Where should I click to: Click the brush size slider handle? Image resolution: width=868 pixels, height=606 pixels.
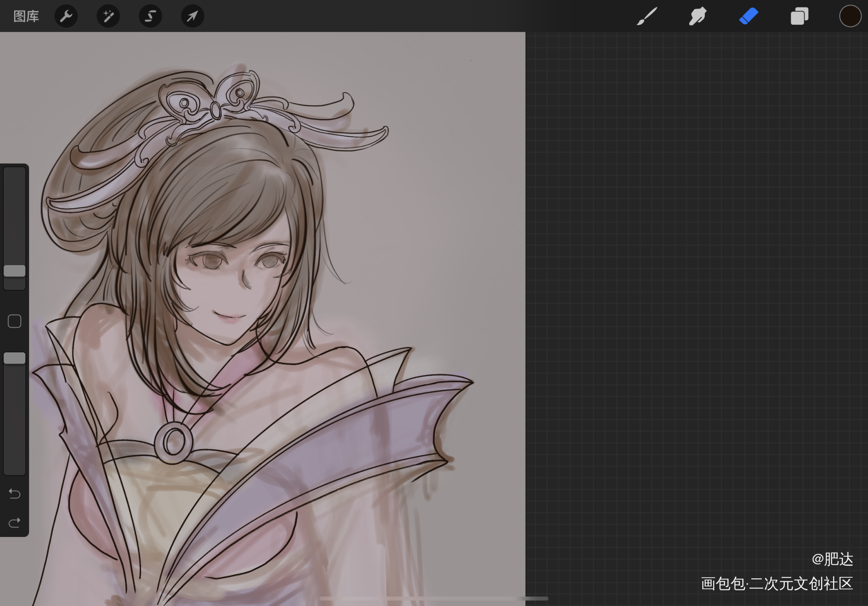point(15,271)
